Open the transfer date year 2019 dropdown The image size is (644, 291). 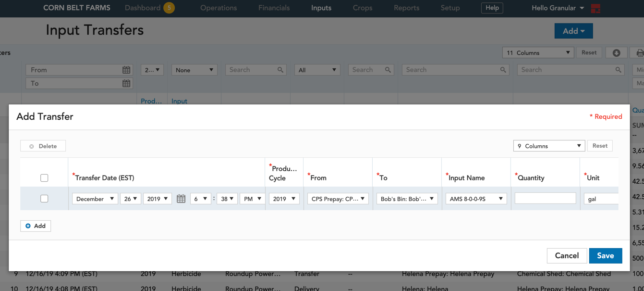[x=158, y=199]
